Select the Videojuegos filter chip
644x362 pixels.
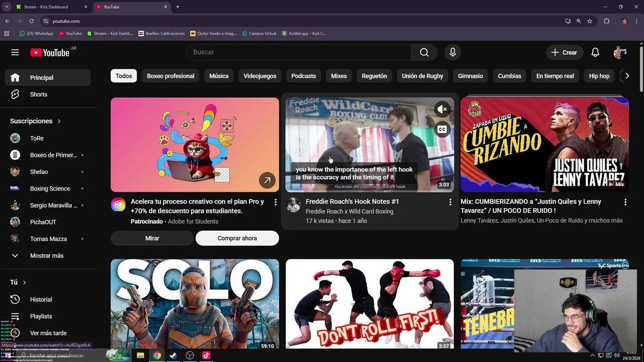(260, 76)
